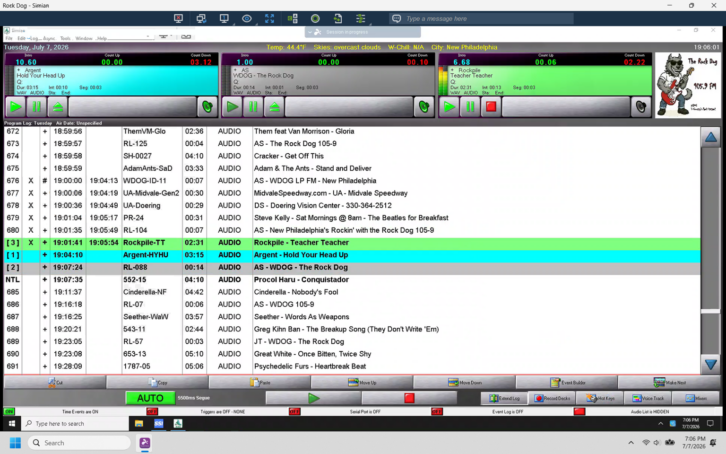Open the Tools menu
Image resolution: width=726 pixels, height=454 pixels.
click(x=65, y=38)
